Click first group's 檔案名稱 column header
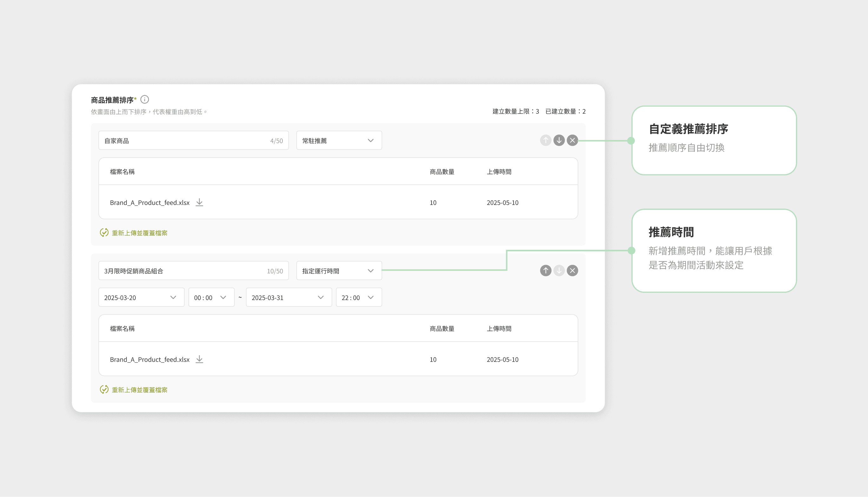The width and height of the screenshot is (868, 497). click(122, 172)
